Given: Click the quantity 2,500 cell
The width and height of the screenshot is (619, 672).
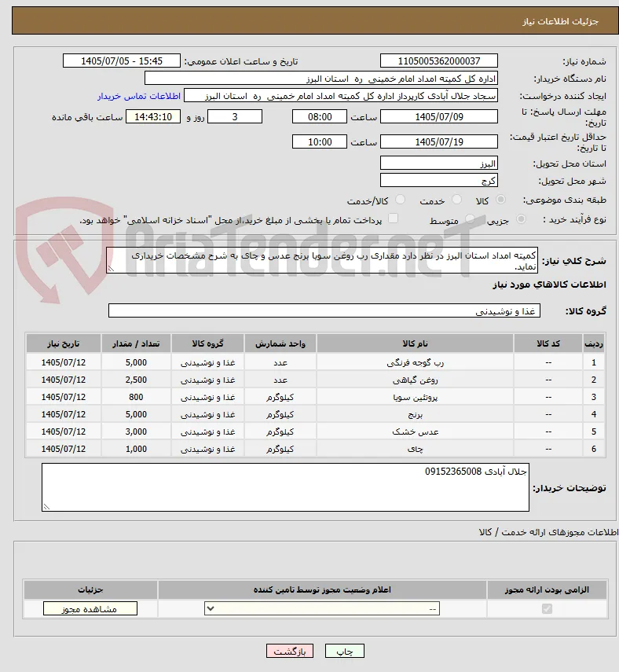Looking at the screenshot, I should click(x=136, y=380).
